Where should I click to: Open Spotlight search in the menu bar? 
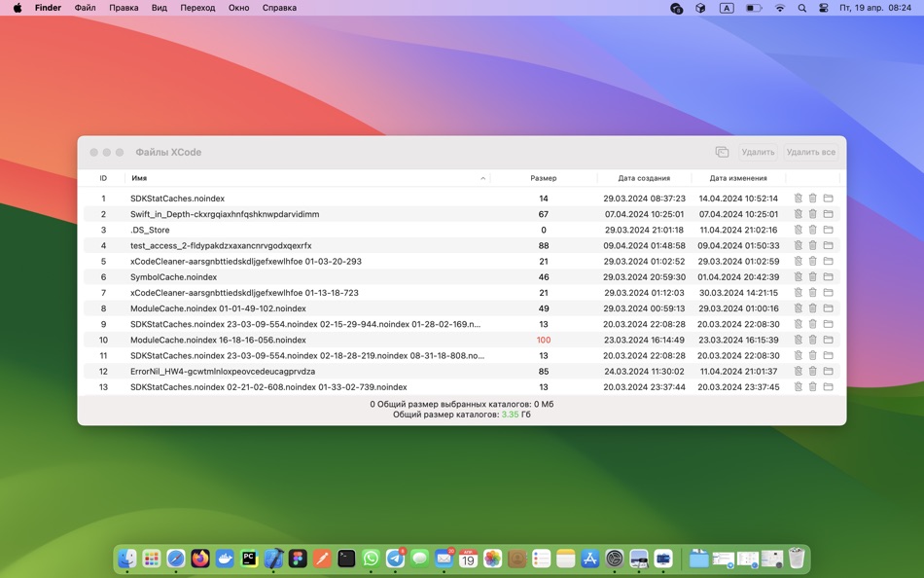(x=802, y=8)
